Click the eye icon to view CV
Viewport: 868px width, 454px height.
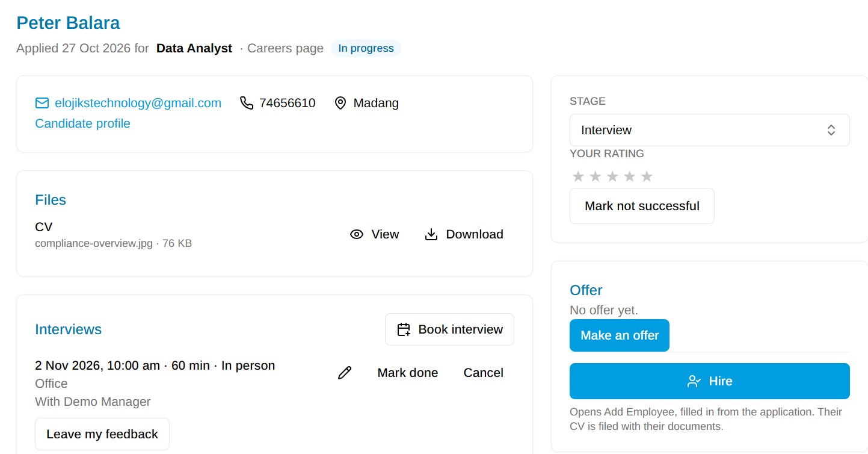point(357,234)
